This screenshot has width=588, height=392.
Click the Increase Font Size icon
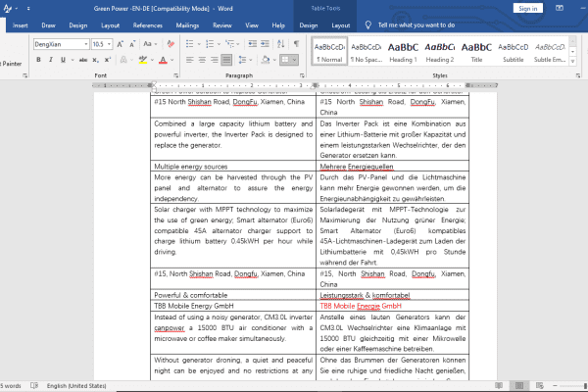click(x=120, y=44)
